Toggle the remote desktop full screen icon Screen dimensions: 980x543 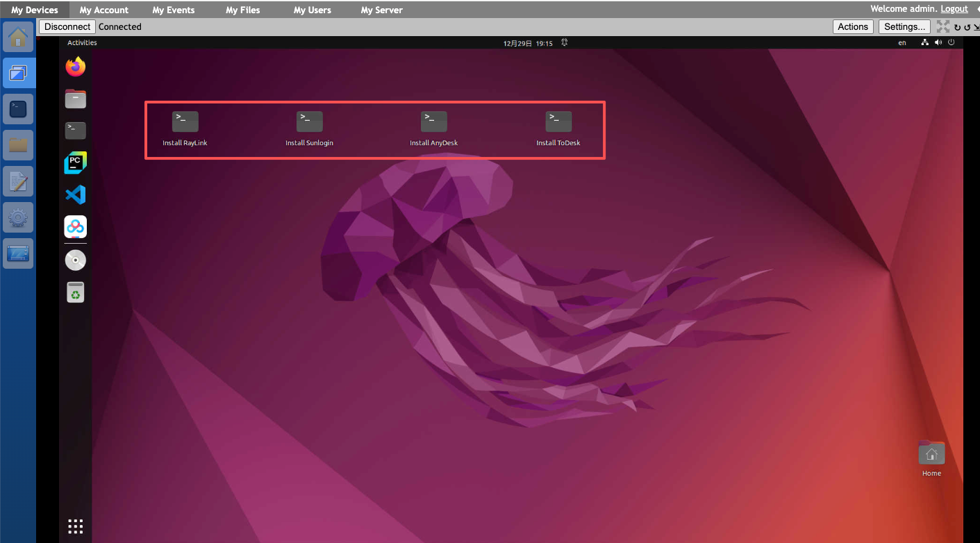942,26
